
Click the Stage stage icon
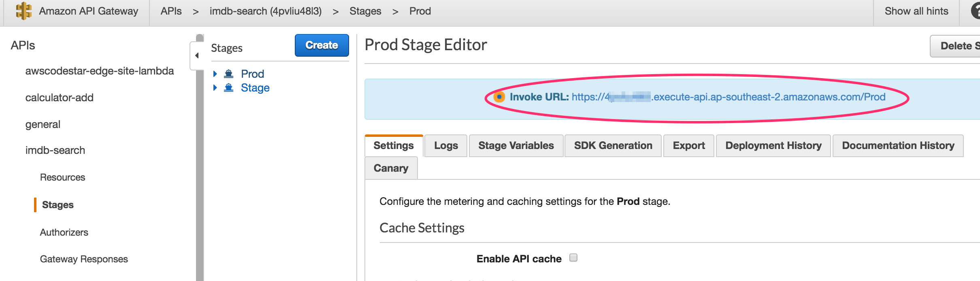pos(229,88)
